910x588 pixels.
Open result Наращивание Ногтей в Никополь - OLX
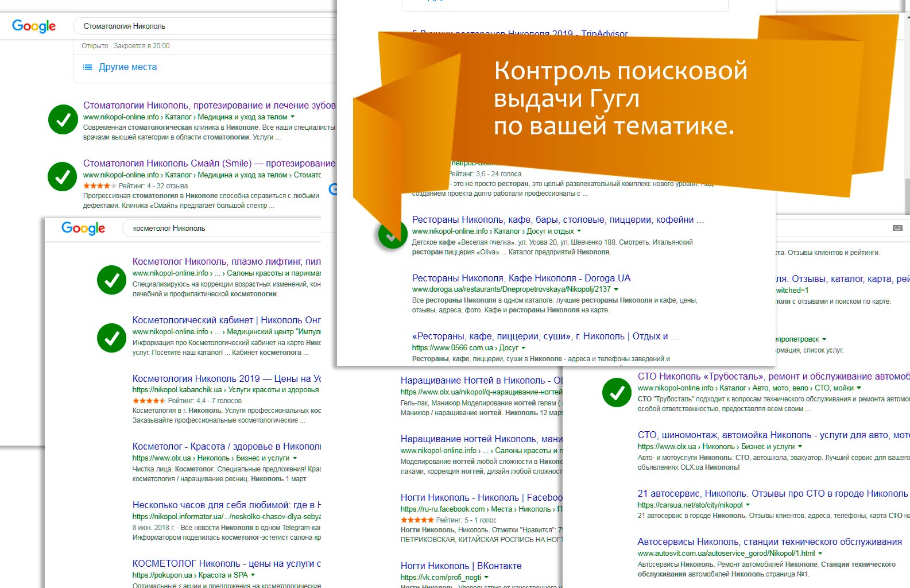482,380
